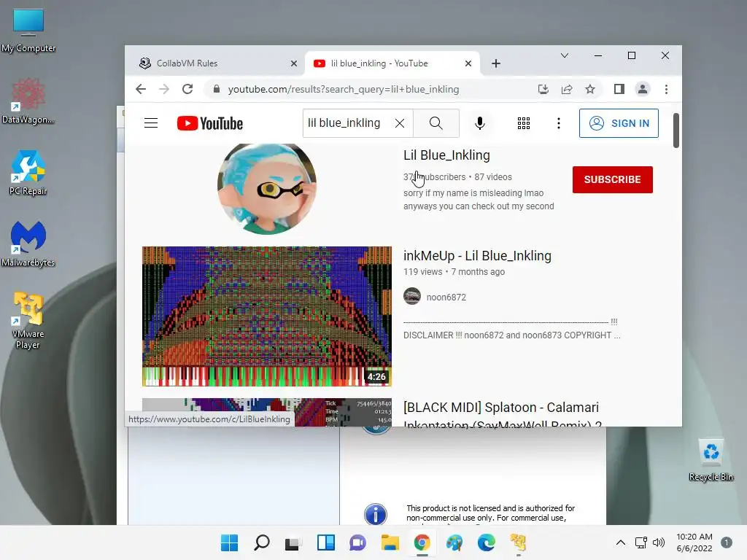Click the info icon in the VMware window
This screenshot has width=747, height=560.
[x=376, y=514]
